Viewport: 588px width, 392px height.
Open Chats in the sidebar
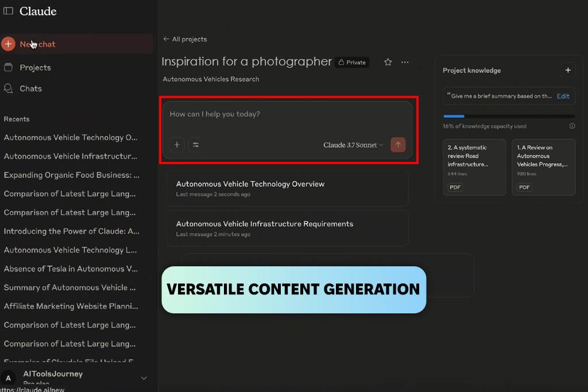pos(31,88)
